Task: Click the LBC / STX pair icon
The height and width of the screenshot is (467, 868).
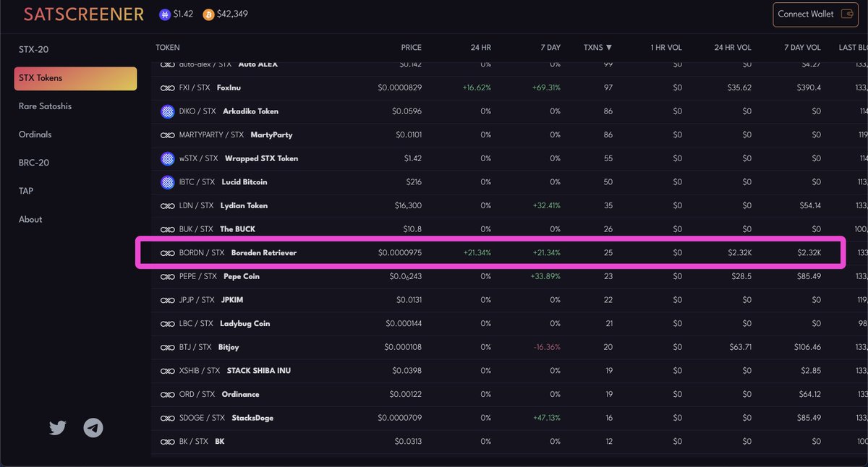Action: pyautogui.click(x=167, y=324)
